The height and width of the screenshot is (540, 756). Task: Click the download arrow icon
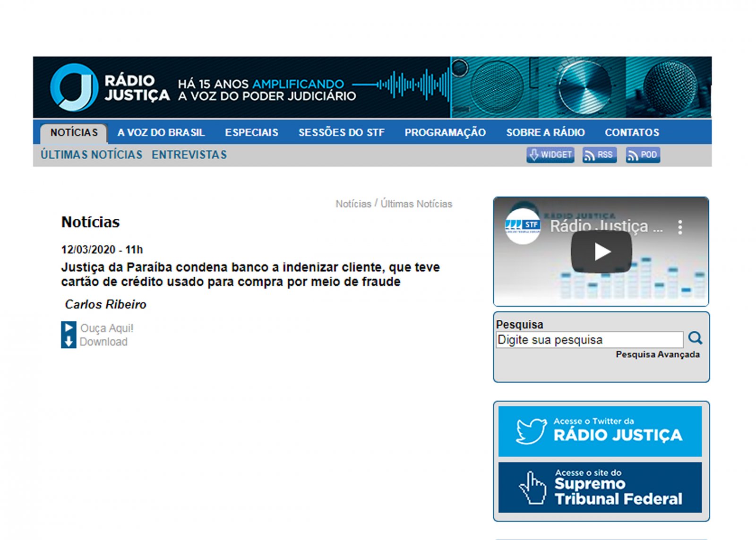(x=69, y=342)
